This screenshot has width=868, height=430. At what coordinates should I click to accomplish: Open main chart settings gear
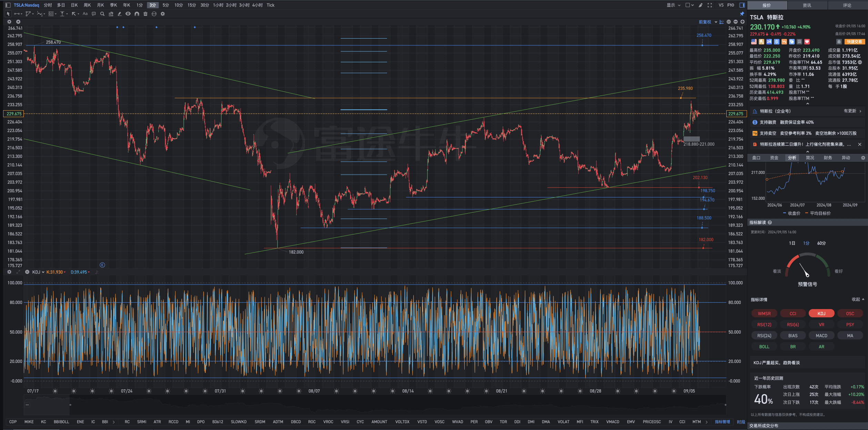(x=9, y=22)
